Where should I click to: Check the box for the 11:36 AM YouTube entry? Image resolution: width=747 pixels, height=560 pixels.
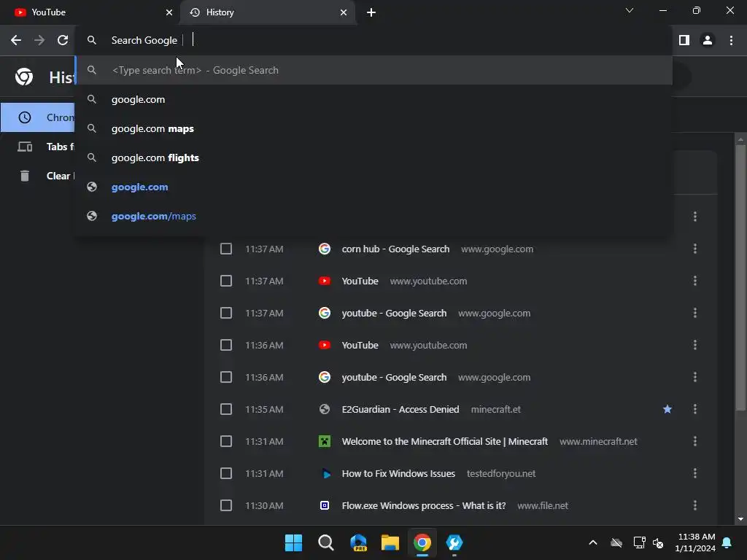226,345
